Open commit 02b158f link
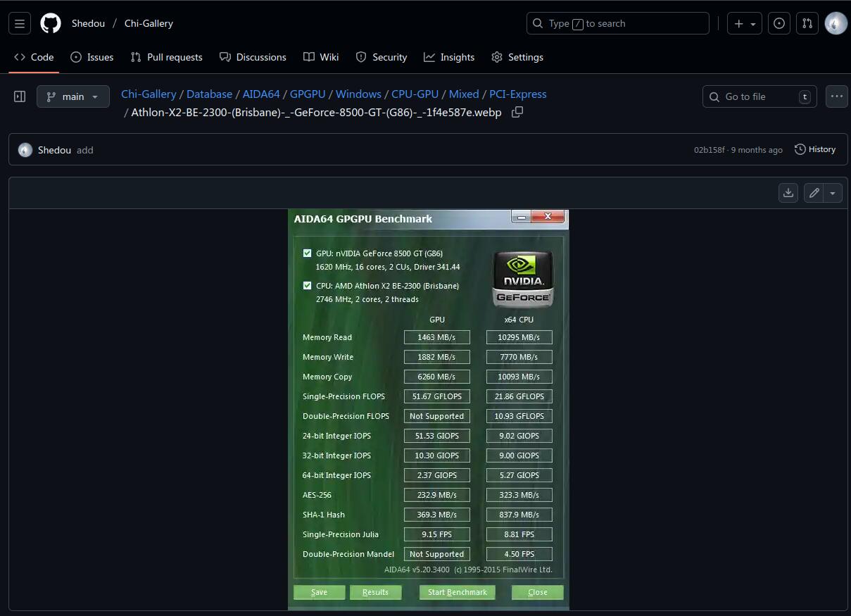The width and height of the screenshot is (851, 616). click(x=710, y=150)
